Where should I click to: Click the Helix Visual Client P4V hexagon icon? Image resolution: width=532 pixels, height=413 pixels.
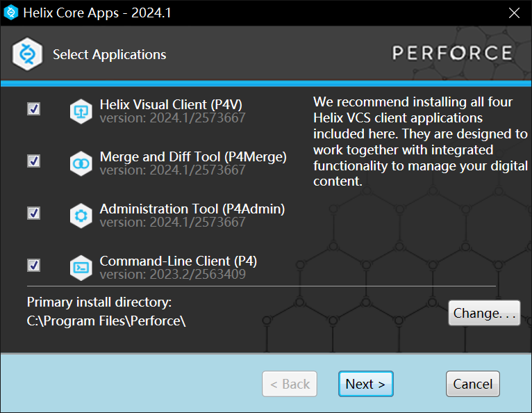(x=81, y=111)
